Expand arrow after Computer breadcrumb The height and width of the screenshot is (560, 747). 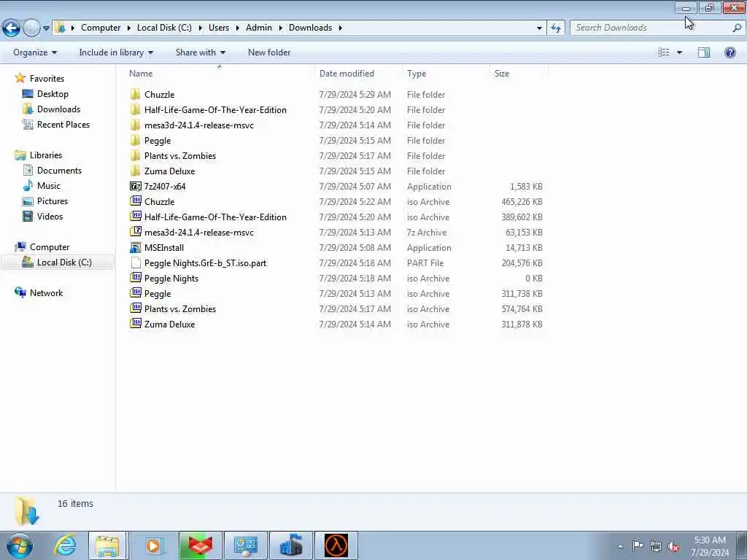click(128, 28)
